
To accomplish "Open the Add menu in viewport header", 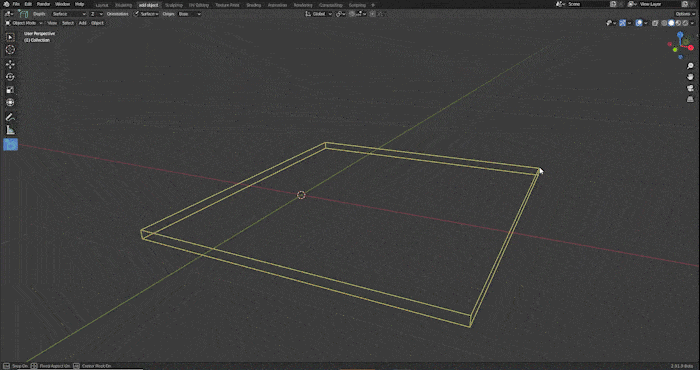I will click(83, 23).
